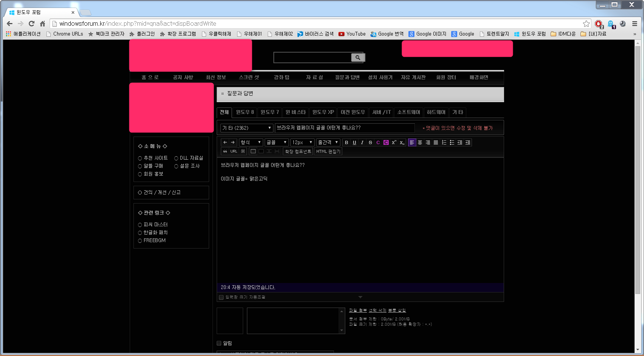Click the 파일 첨부 link
Screen dimensions: 644x356
(358, 310)
